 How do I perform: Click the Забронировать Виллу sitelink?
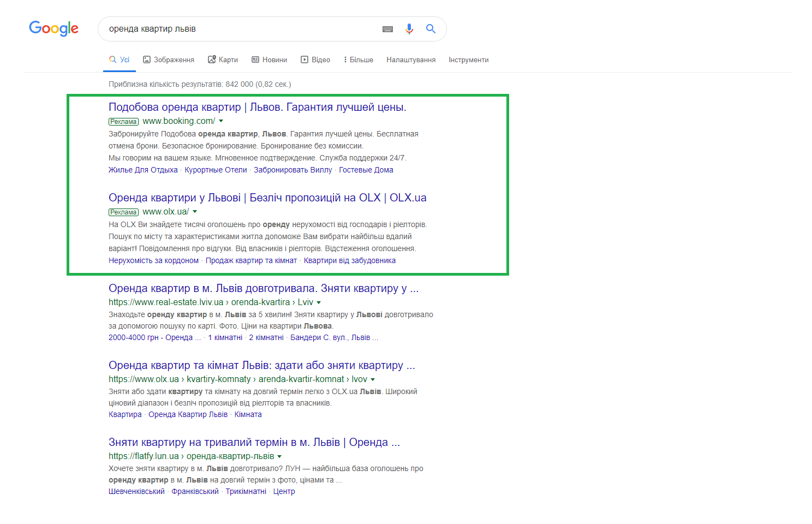point(292,170)
